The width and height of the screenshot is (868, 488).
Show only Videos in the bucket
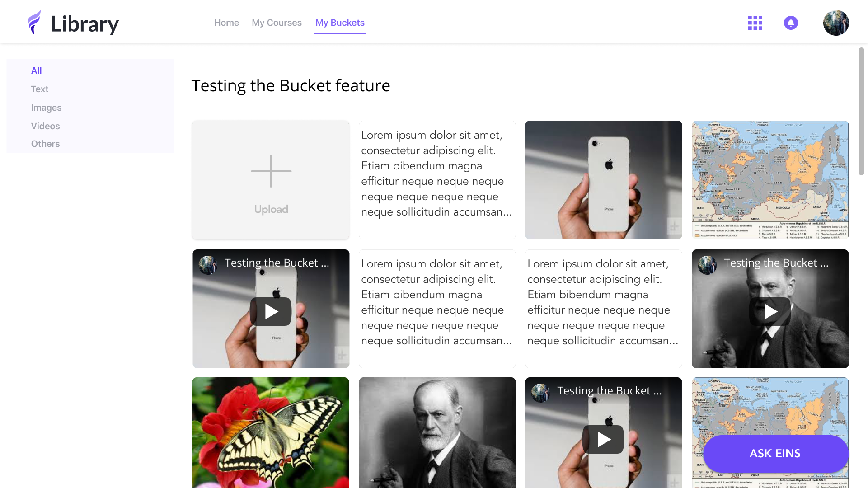coord(45,126)
